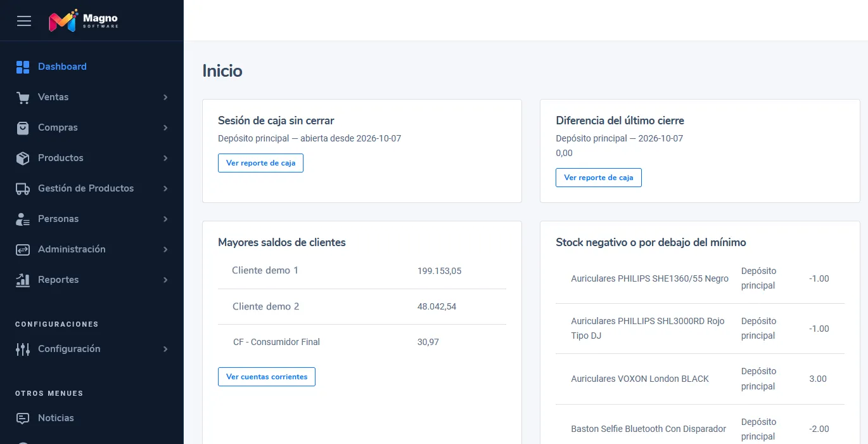Expand the Productos submenu chevron
This screenshot has height=444, width=868.
point(165,159)
